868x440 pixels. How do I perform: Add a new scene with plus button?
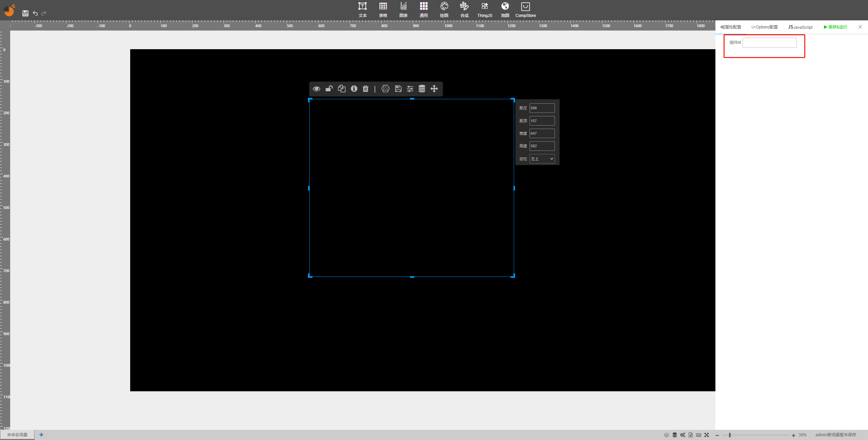point(41,435)
